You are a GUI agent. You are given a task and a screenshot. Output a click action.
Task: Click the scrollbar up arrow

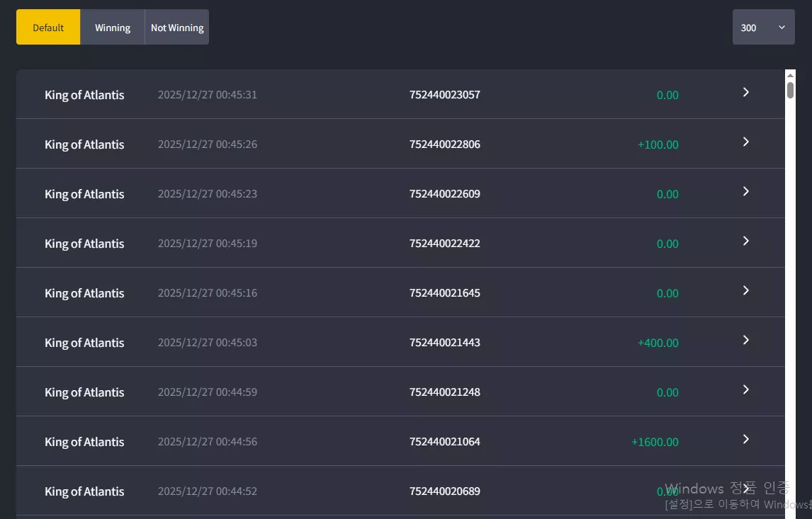(790, 75)
